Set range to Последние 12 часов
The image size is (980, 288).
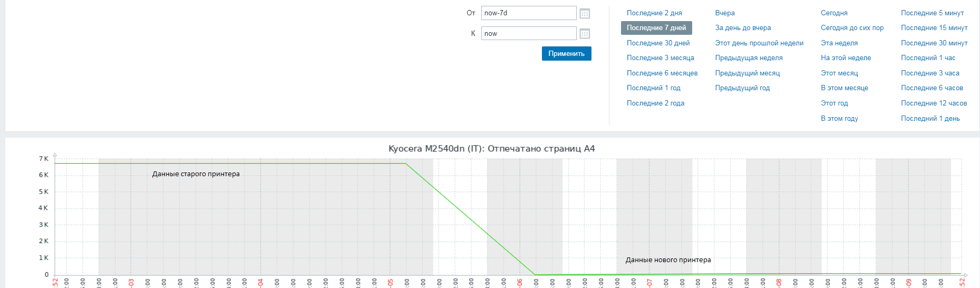(x=934, y=103)
